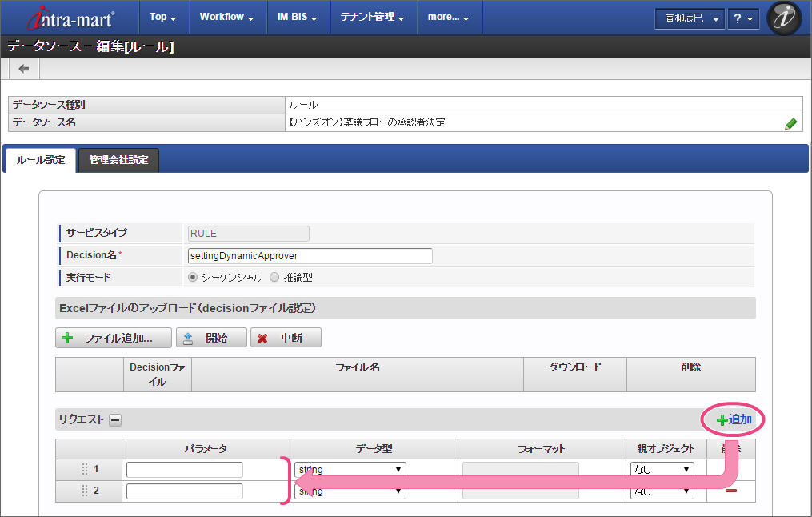Click the red minus delete icon in row 2
Screen dimensions: 812x517
730,491
